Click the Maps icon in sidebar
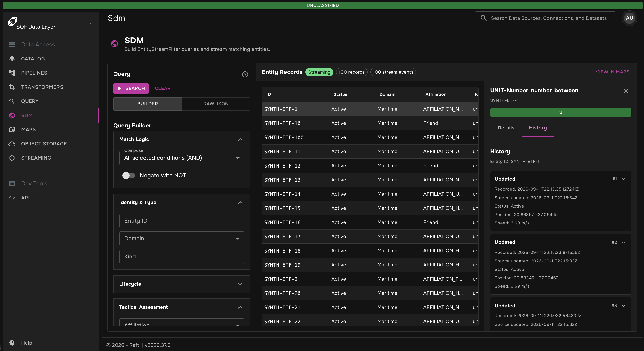 click(12, 130)
